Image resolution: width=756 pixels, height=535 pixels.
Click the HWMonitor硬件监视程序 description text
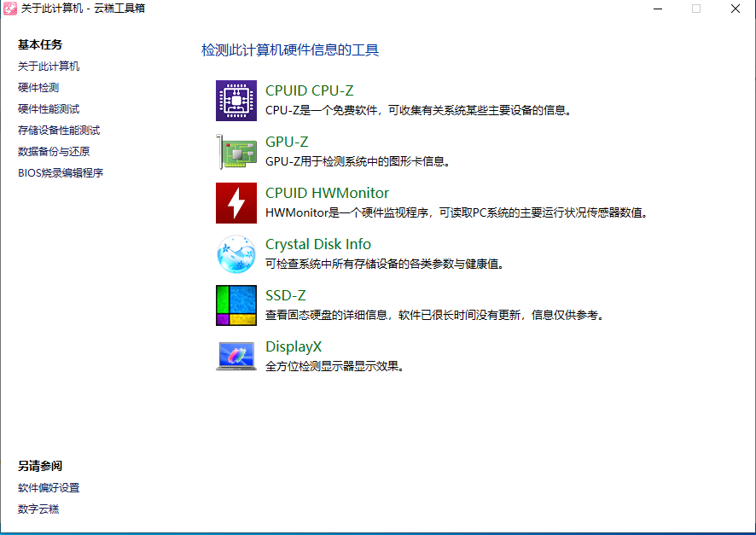457,212
